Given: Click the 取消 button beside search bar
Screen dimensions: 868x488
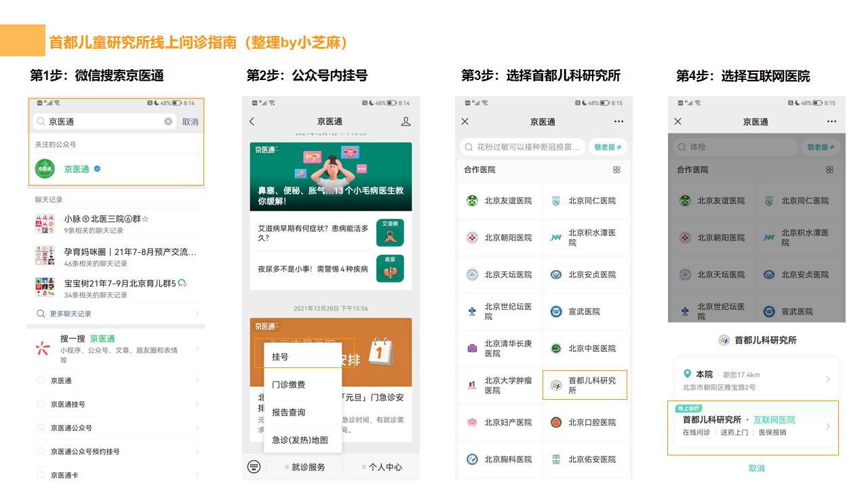Looking at the screenshot, I should click(x=191, y=123).
